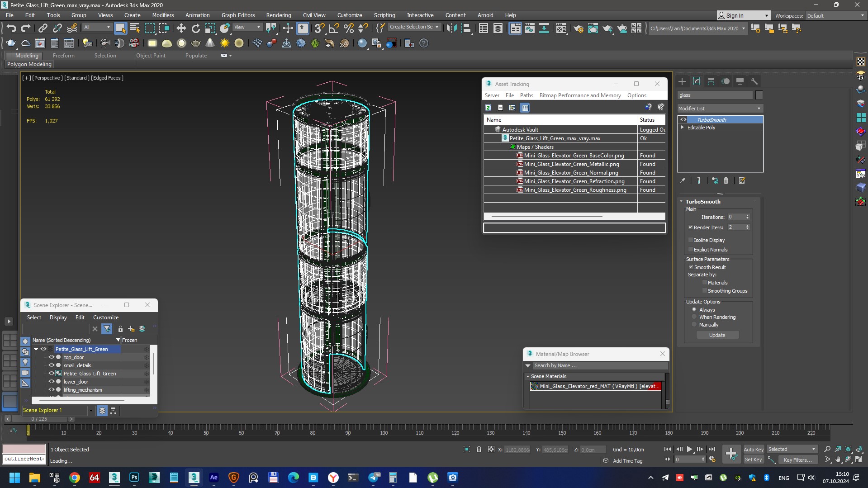
Task: Toggle Render Iters checkbox
Action: pyautogui.click(x=691, y=227)
